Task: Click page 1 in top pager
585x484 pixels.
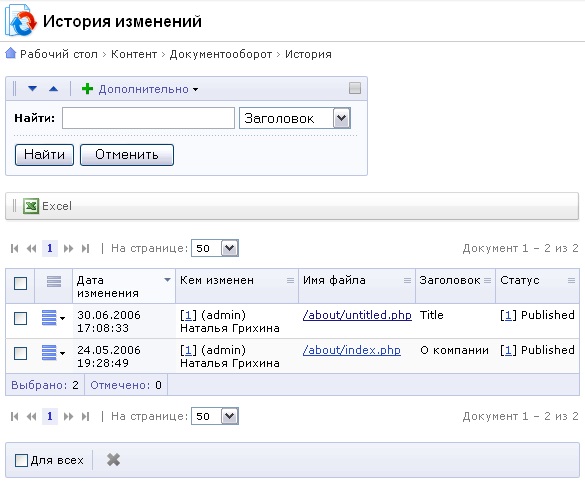Action: (50, 248)
